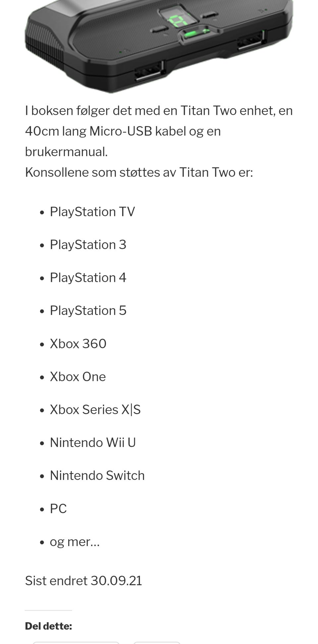Click the PlayStation 4 entry
The image size is (318, 644).
(x=88, y=278)
